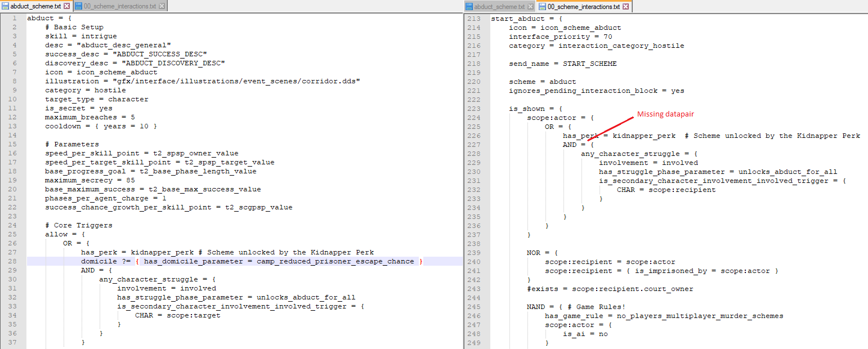
Task: Click disk icon on right pane's 00_scheme_interactions.txt tab
Action: pos(542,7)
